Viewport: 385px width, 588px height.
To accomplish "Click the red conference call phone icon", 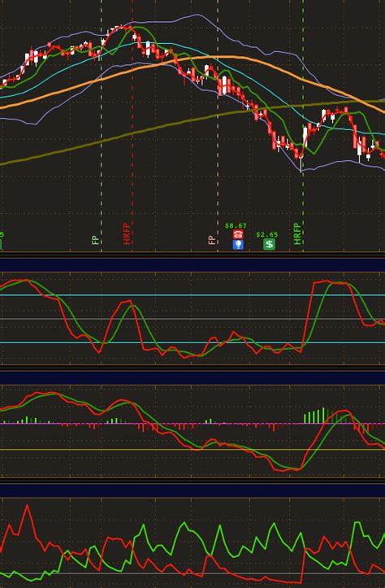I will coord(238,234).
